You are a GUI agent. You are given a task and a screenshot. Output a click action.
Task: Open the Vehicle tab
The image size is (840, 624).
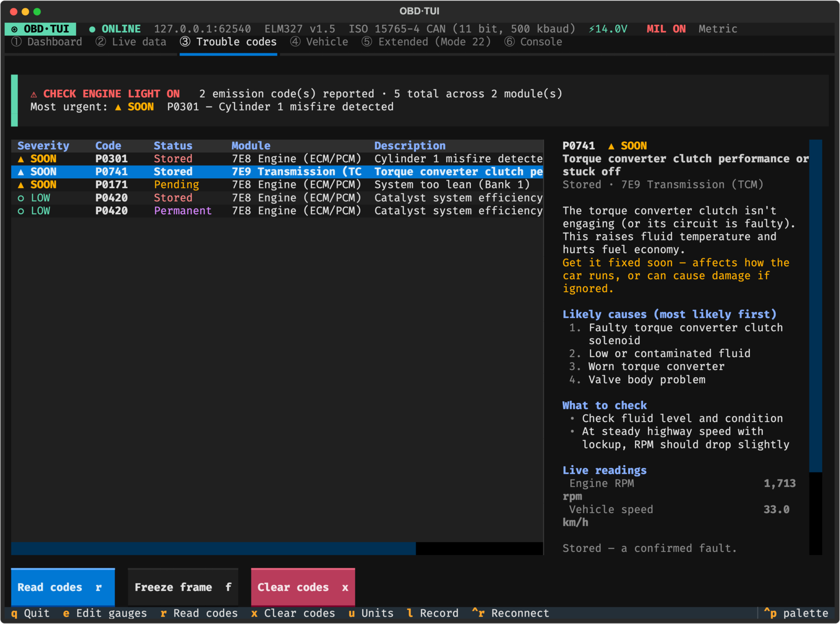coord(319,42)
